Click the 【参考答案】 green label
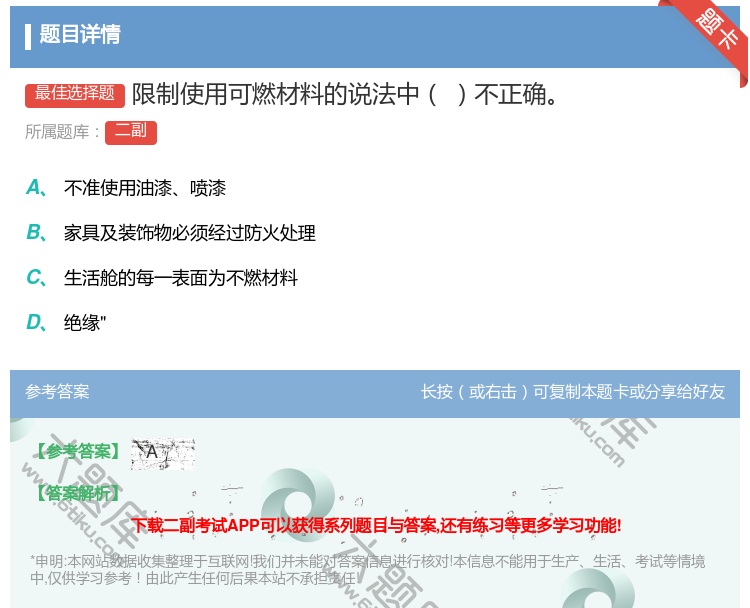Screen dimensions: 750x608 point(78,452)
